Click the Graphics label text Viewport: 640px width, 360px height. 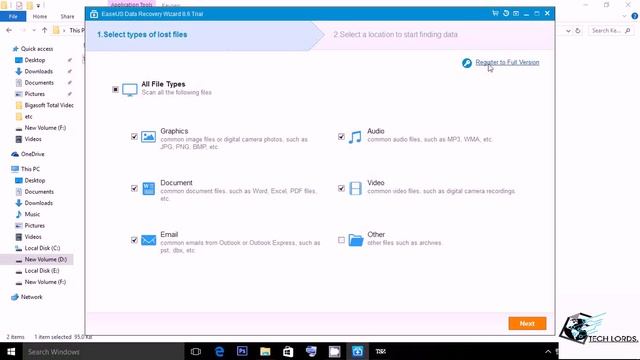[x=174, y=131]
